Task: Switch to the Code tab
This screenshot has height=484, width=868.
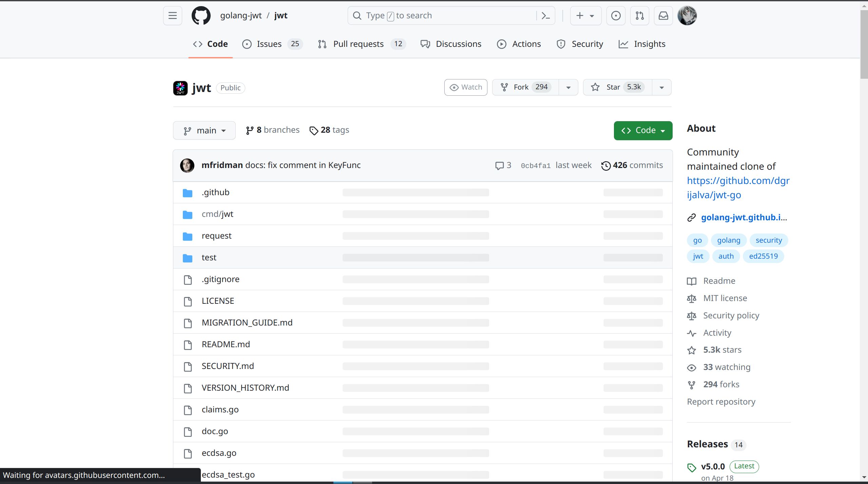Action: (210, 44)
